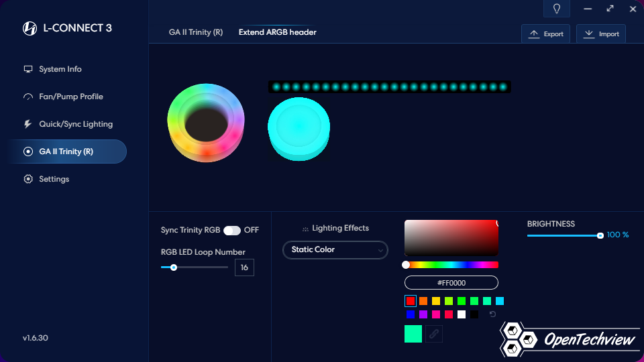
Task: Open the System Info page
Action: click(x=60, y=69)
